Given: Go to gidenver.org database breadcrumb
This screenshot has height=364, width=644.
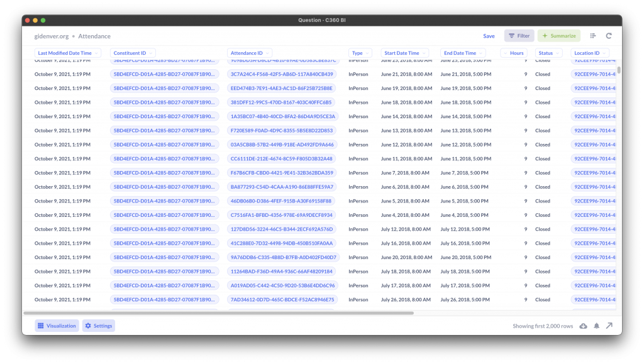Looking at the screenshot, I should point(52,36).
